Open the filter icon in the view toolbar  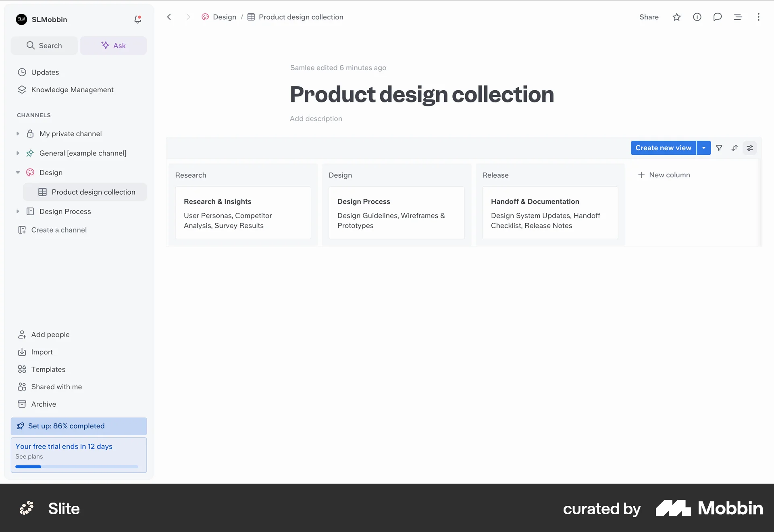[x=720, y=148]
